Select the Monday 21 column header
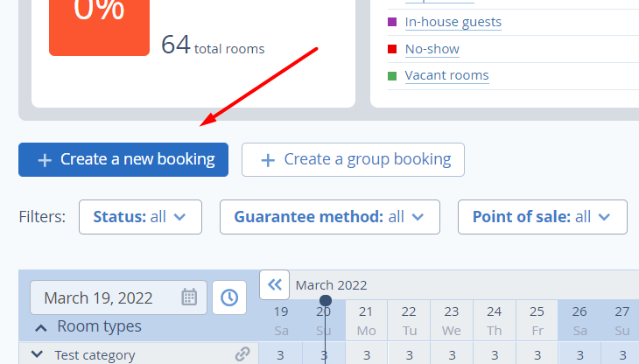This screenshot has width=639, height=364. coord(367,321)
